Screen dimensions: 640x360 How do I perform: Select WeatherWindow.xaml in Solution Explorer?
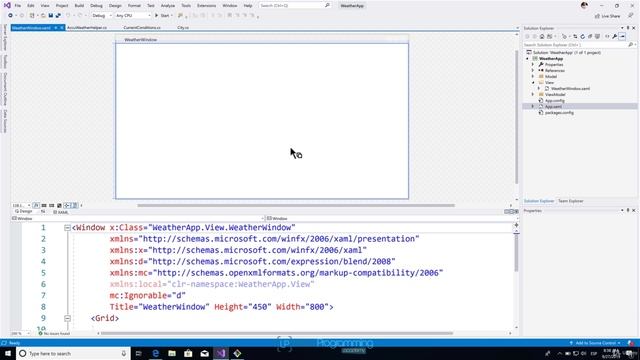pos(570,89)
